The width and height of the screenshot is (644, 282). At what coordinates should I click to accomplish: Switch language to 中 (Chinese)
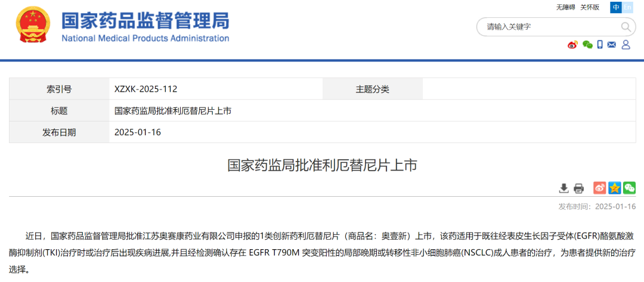point(615,7)
